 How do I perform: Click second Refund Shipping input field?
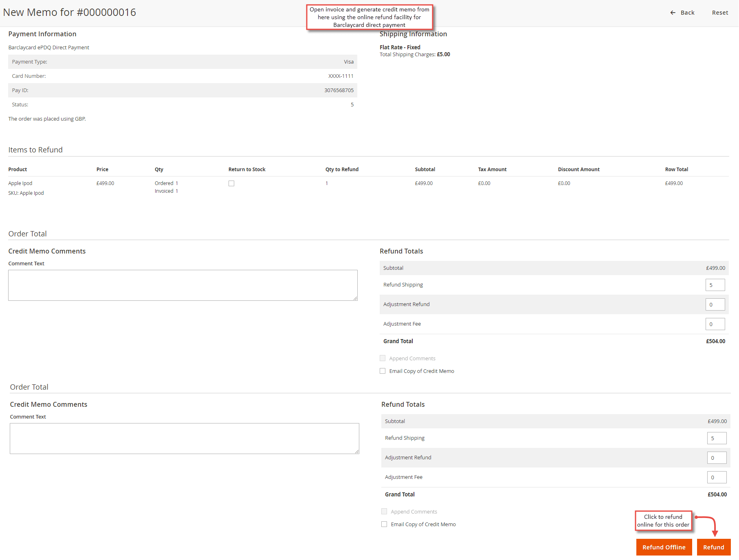[717, 438]
